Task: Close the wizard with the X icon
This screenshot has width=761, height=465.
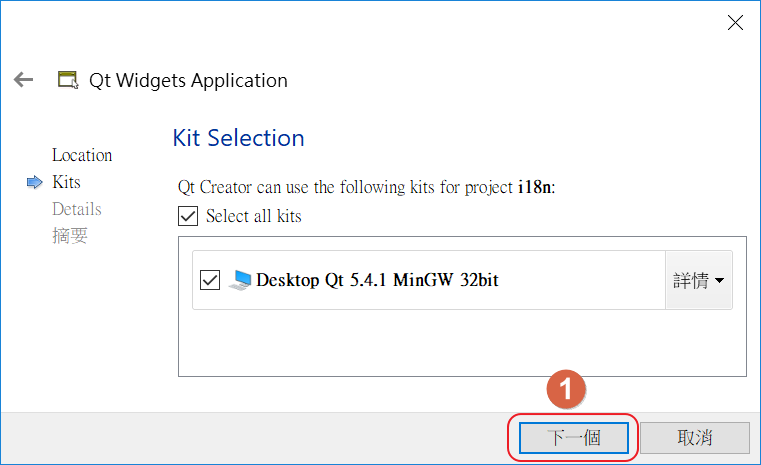Action: [x=735, y=22]
